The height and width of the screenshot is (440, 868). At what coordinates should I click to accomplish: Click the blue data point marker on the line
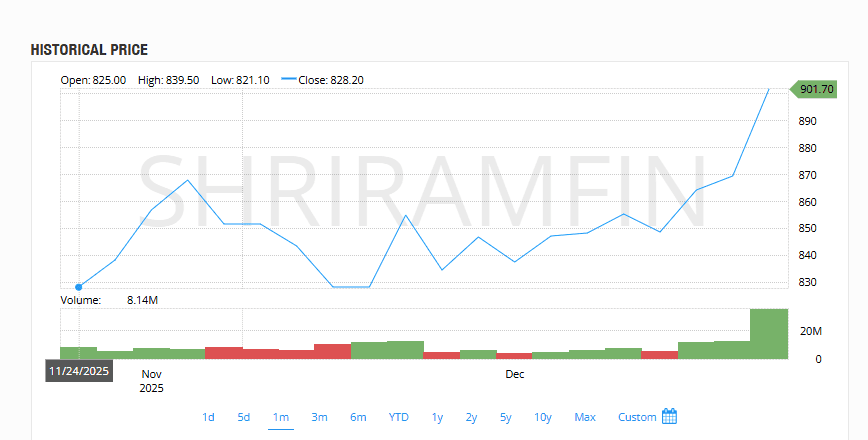79,287
